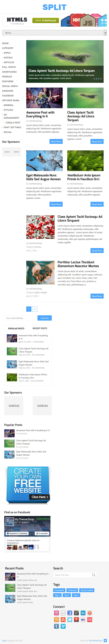Click the RSS feed icon
Screen dimensions: 109x644
tap(56, 620)
